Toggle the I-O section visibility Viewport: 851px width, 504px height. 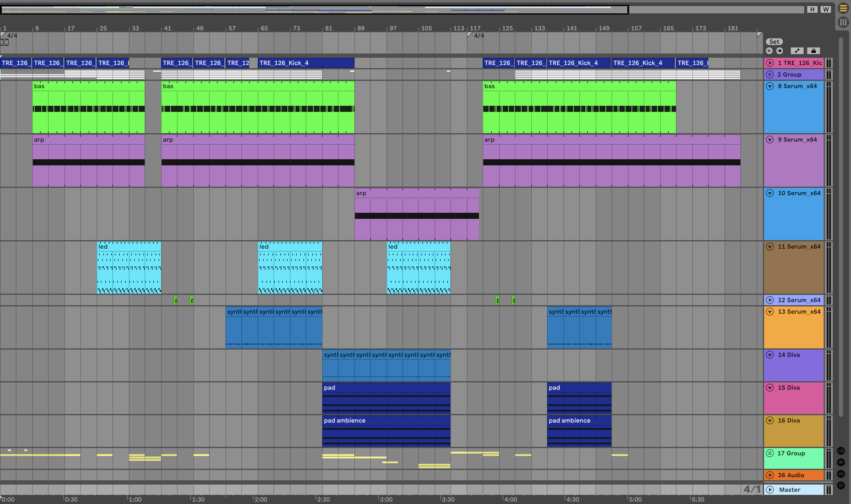point(841,451)
